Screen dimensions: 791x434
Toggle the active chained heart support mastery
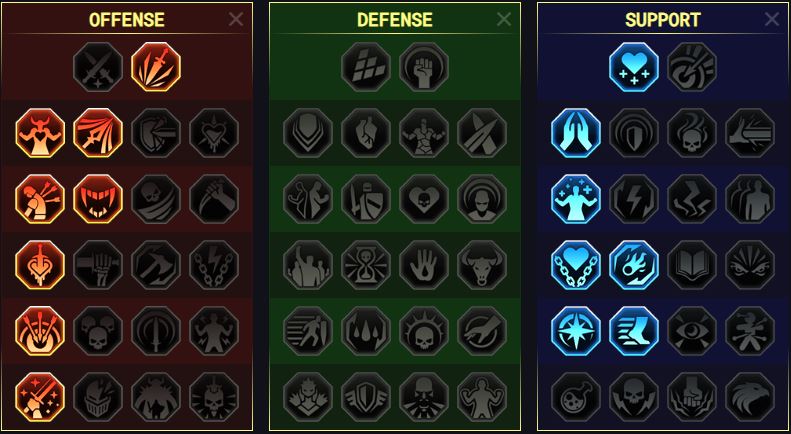coord(576,265)
